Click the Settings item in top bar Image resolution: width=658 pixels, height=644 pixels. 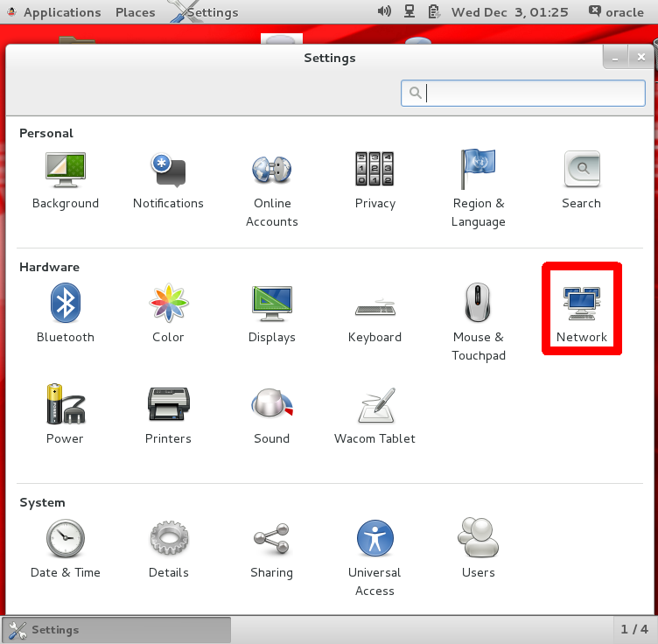click(x=206, y=12)
